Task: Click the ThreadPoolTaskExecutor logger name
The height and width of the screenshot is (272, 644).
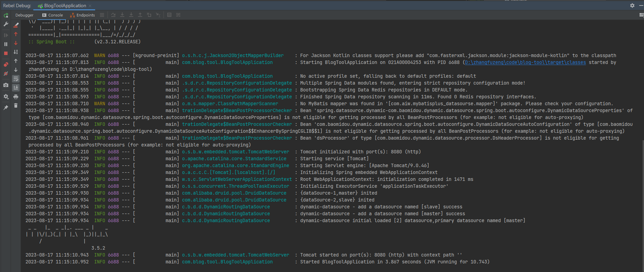Action: (x=236, y=186)
